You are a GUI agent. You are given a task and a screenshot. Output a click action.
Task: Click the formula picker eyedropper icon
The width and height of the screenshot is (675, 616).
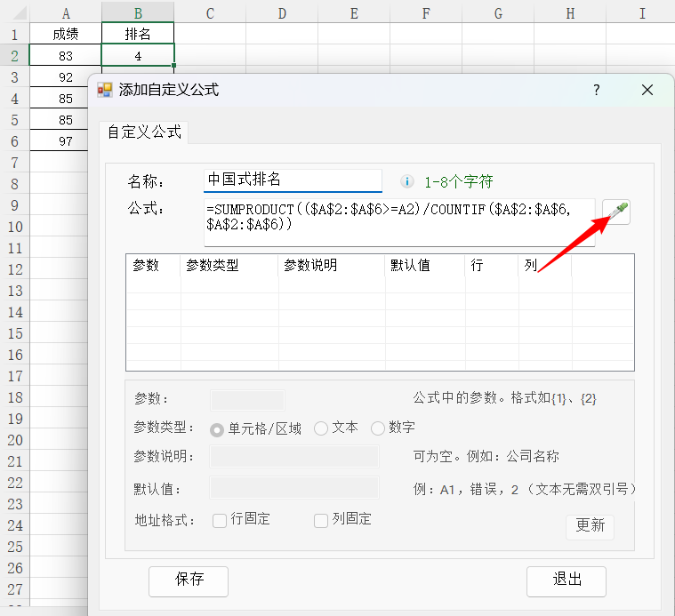coord(616,212)
